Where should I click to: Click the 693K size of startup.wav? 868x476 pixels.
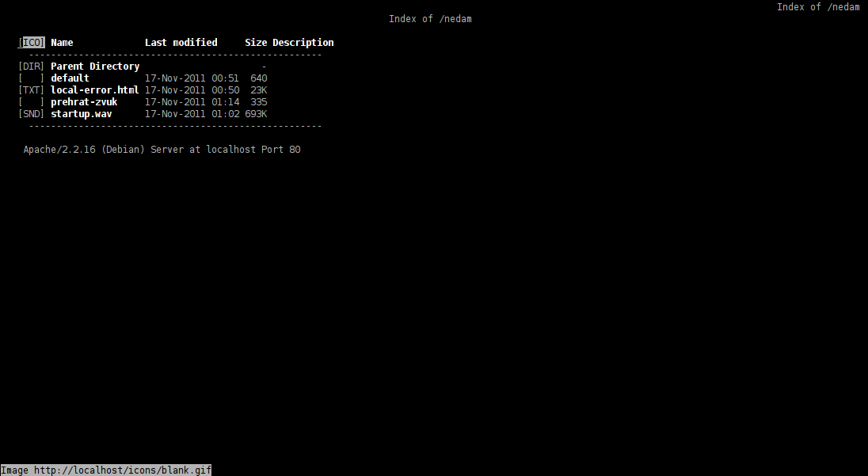[x=256, y=114]
